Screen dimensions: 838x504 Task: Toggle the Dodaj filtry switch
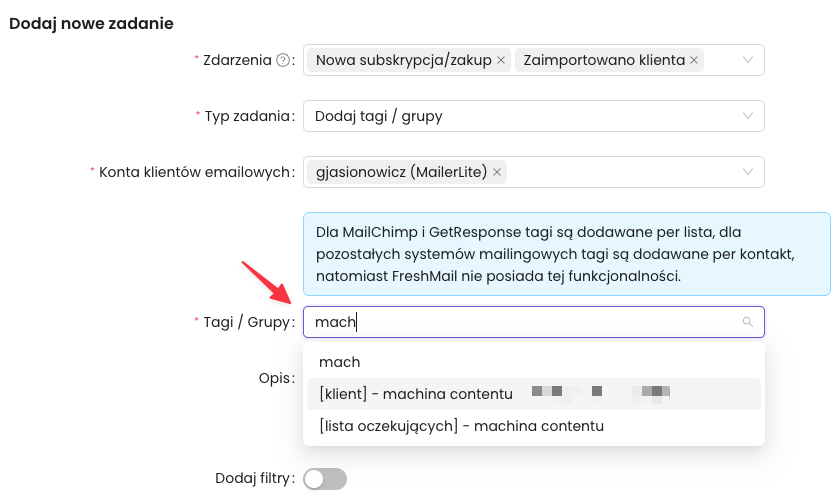tap(325, 479)
